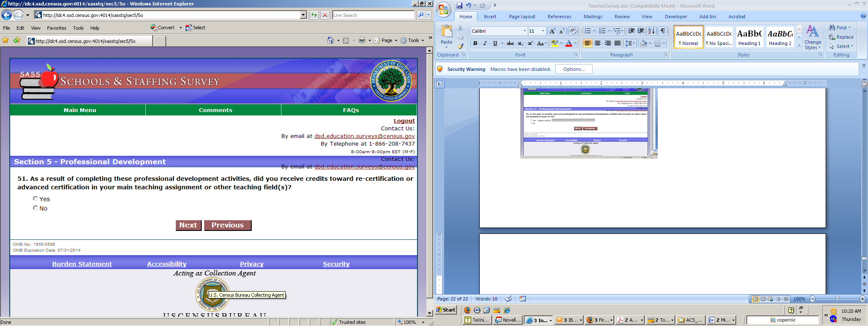
Task: Click the Sort icon in Word's Paragraph group
Action: click(x=651, y=31)
